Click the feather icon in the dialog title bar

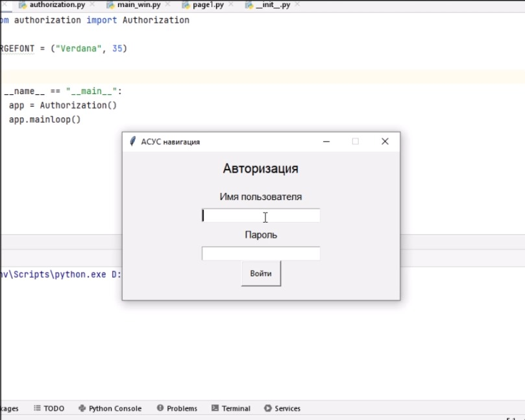tap(132, 142)
